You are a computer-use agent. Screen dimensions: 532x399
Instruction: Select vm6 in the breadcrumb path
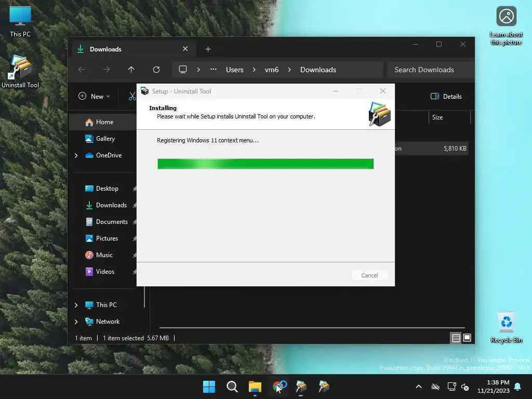pos(271,70)
